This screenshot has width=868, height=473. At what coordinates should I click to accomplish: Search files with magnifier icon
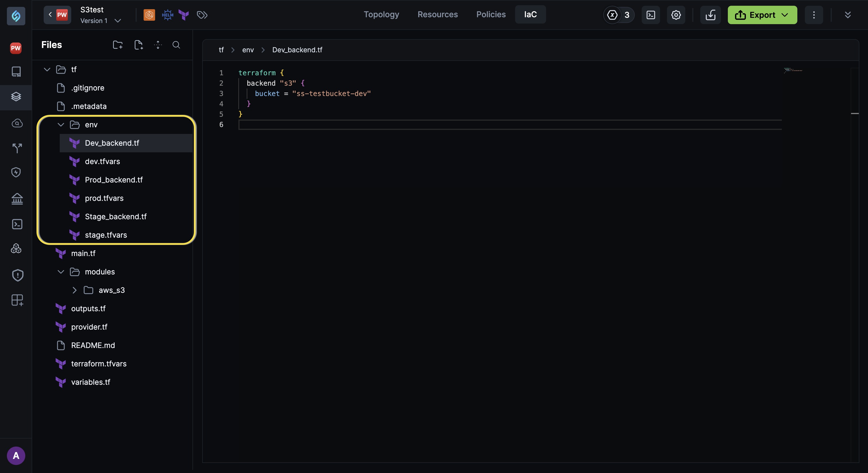pyautogui.click(x=176, y=45)
